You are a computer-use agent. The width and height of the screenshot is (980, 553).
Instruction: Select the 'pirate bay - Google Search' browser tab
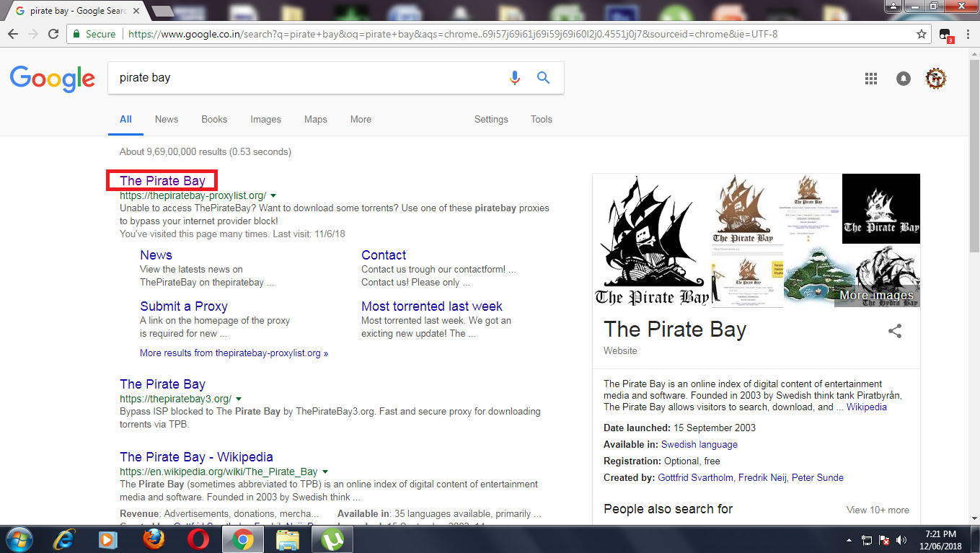[x=76, y=12]
